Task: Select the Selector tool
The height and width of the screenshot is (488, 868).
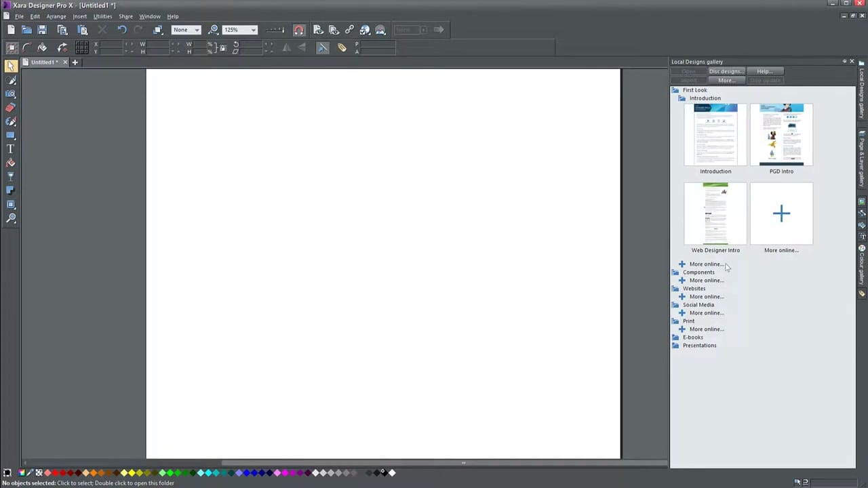Action: 11,66
